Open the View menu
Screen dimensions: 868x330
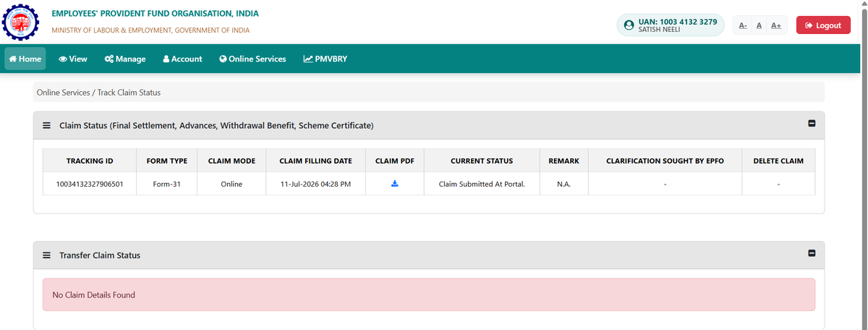click(73, 59)
